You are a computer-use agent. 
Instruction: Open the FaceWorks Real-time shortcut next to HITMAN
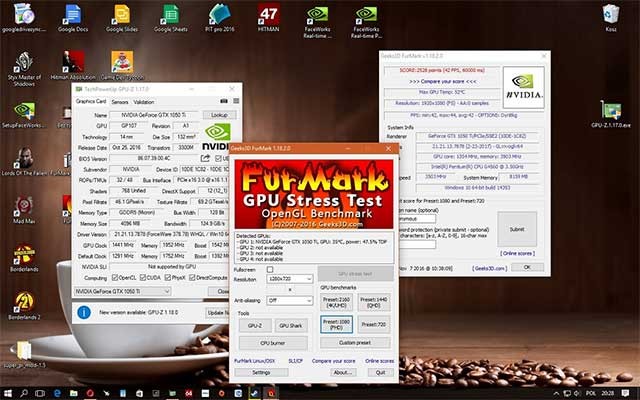[x=318, y=21]
